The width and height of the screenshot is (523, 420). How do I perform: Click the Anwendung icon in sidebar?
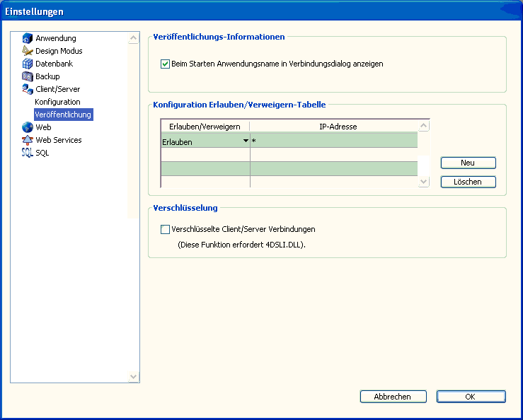tap(28, 38)
